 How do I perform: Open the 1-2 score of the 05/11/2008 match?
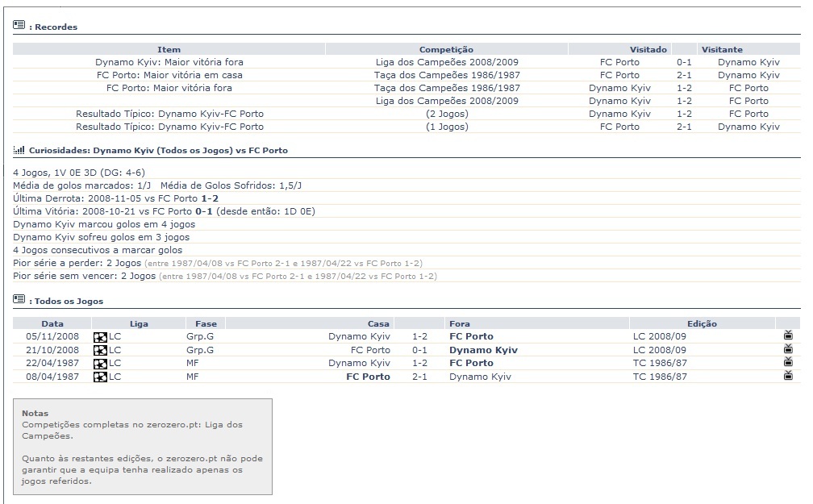point(419,336)
